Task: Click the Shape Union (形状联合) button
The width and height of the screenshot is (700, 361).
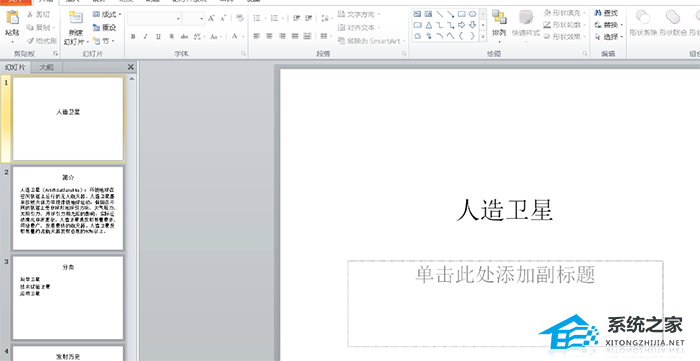Action: (x=673, y=23)
